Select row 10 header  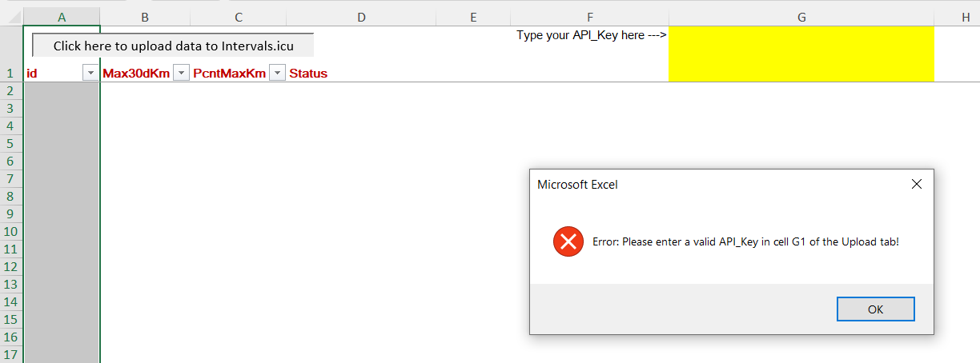tap(11, 232)
